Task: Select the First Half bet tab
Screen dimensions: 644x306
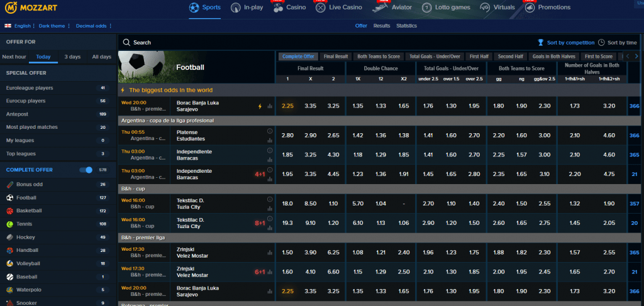Action: tap(479, 57)
